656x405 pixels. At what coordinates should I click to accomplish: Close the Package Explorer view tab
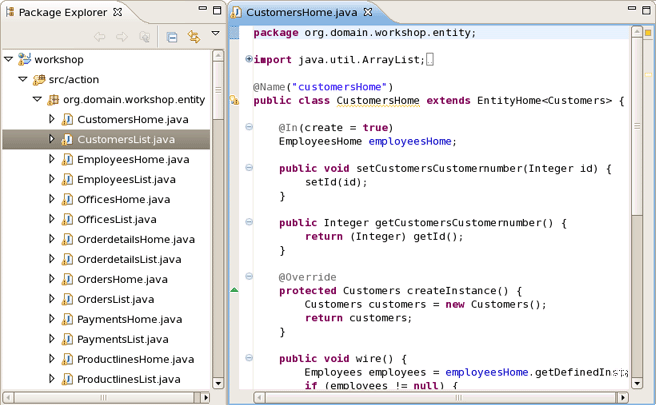pos(119,12)
